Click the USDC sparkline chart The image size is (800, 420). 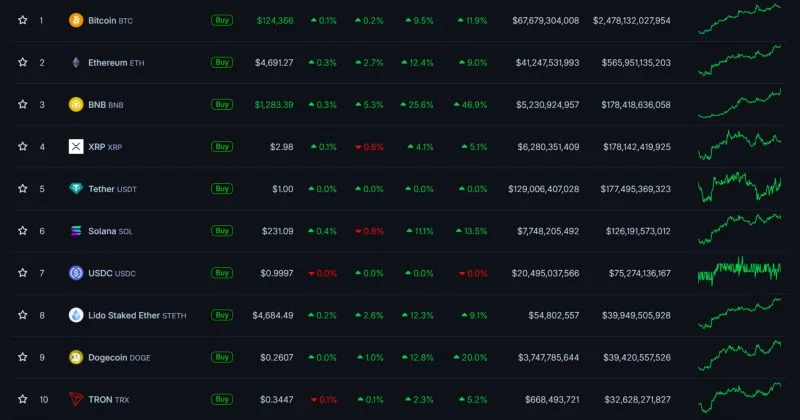[739, 271]
